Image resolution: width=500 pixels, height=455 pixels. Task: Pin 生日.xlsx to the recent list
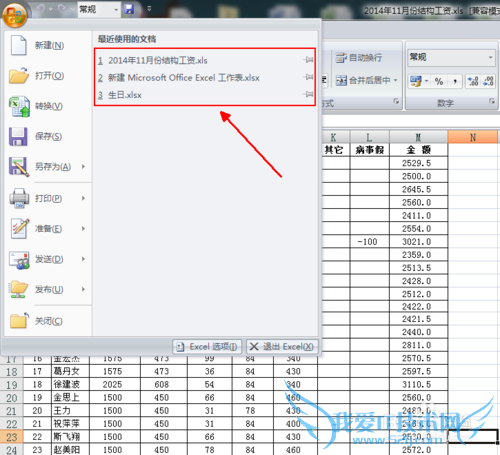[309, 94]
